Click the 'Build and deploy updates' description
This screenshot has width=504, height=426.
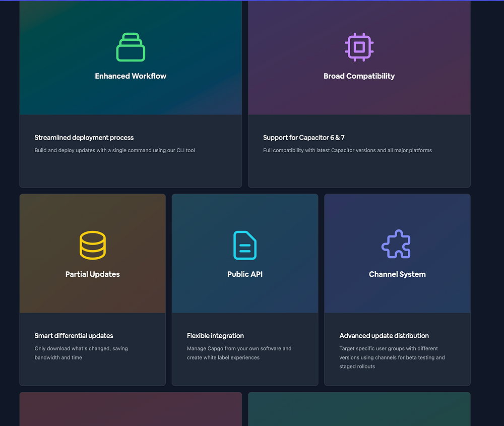tap(115, 150)
